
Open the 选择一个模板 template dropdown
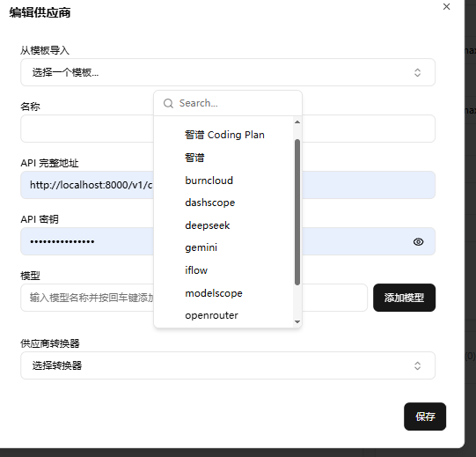(228, 72)
